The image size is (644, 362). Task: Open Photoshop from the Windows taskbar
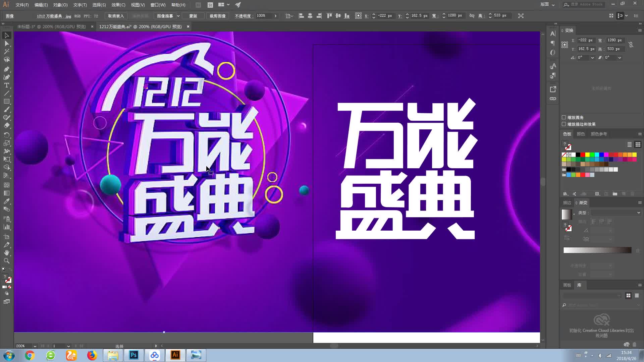pyautogui.click(x=133, y=355)
